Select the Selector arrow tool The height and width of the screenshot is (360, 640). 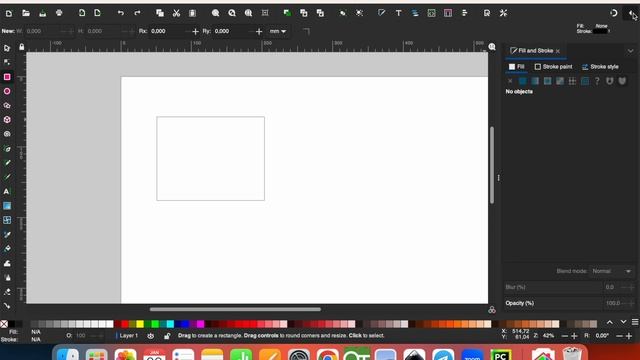coord(7,48)
